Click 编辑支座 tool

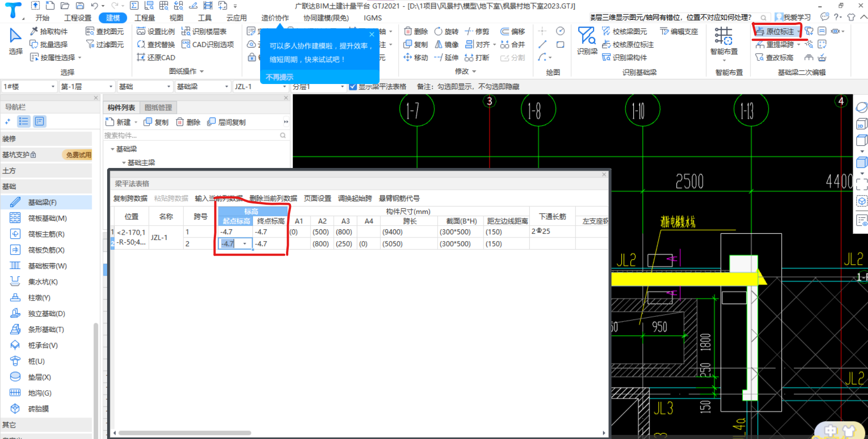tap(679, 31)
